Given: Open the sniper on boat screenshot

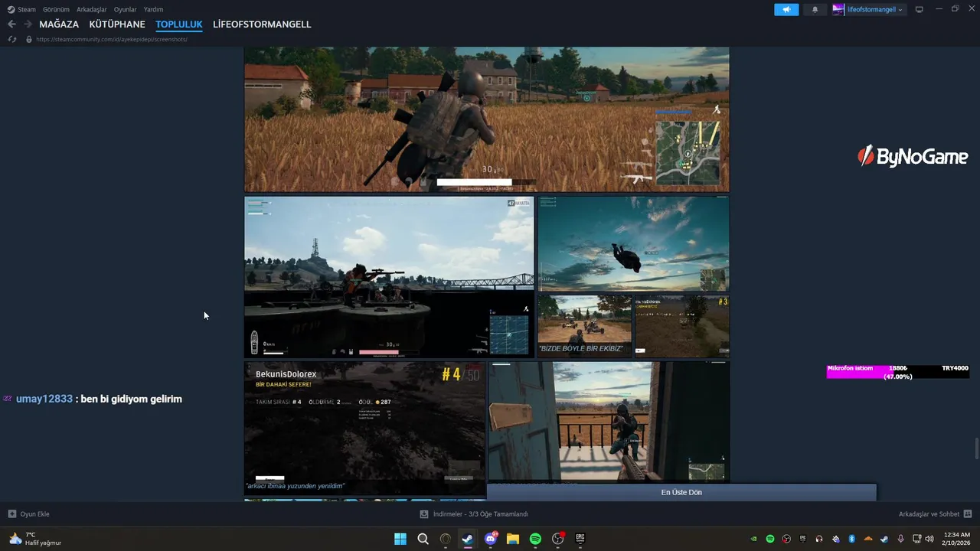Looking at the screenshot, I should tap(389, 277).
